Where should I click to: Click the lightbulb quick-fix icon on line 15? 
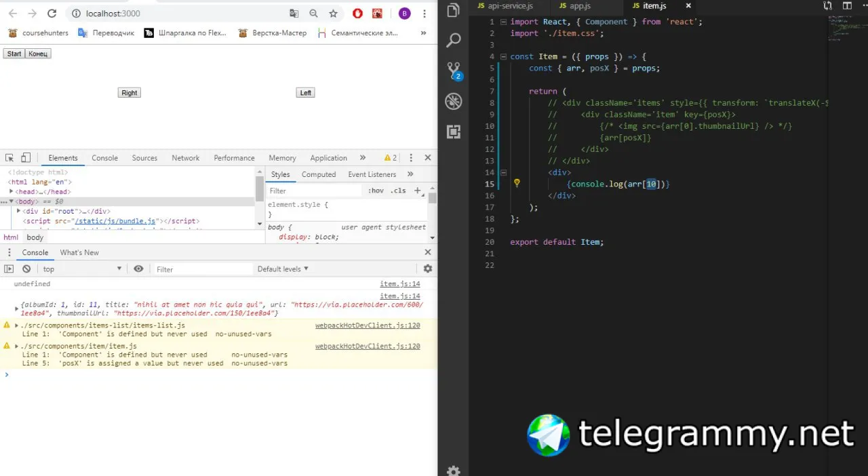(x=517, y=183)
